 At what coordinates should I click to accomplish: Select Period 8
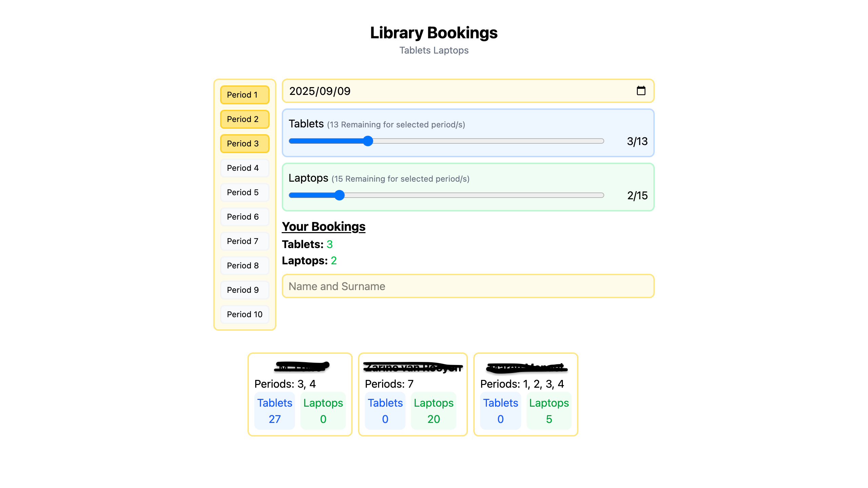pos(244,265)
